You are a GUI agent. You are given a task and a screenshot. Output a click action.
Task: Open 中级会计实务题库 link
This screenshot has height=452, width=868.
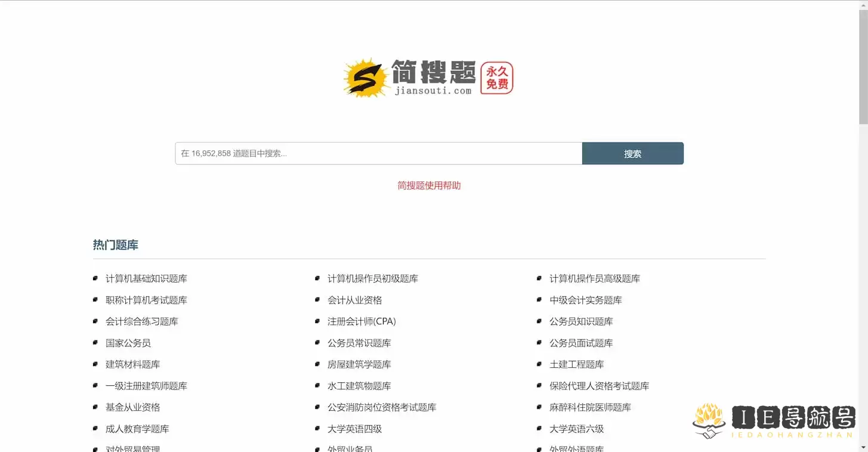click(x=586, y=300)
